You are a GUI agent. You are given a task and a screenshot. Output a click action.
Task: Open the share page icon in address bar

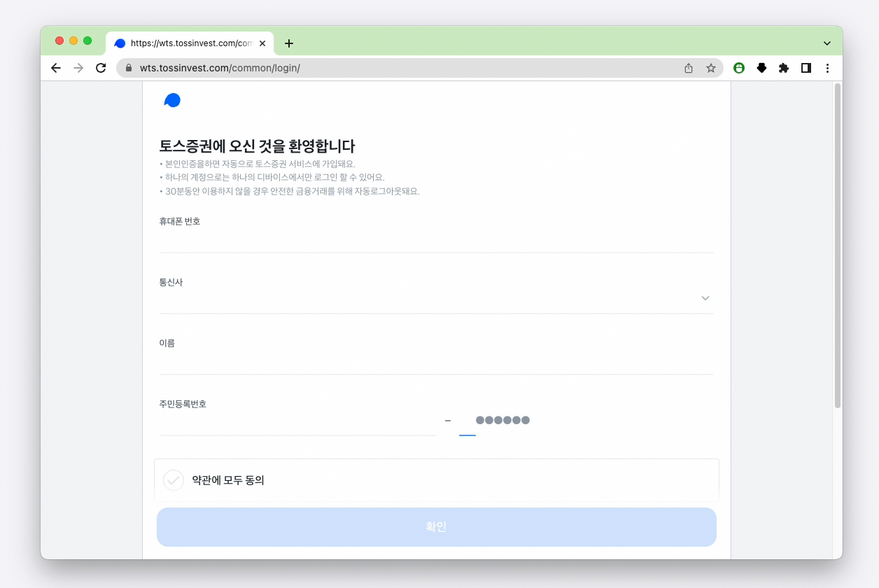coord(689,68)
